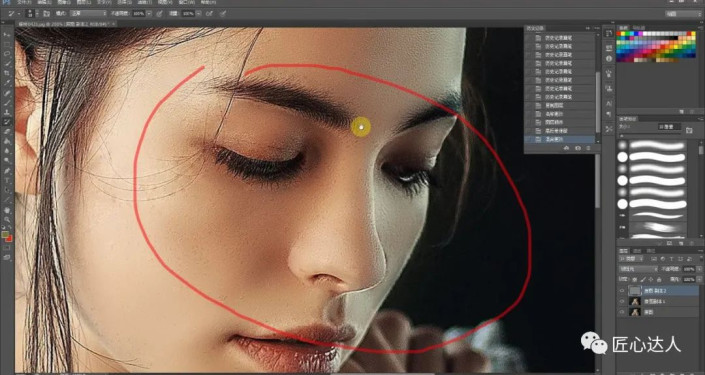Image resolution: width=705 pixels, height=375 pixels.
Task: Select the Eraser tool
Action: 7,131
